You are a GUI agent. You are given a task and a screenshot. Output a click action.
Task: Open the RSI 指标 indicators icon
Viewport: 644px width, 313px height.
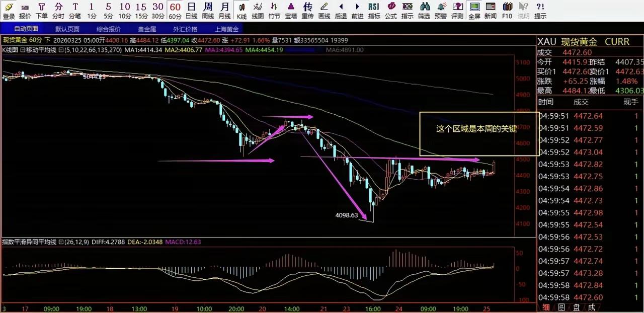tap(374, 10)
